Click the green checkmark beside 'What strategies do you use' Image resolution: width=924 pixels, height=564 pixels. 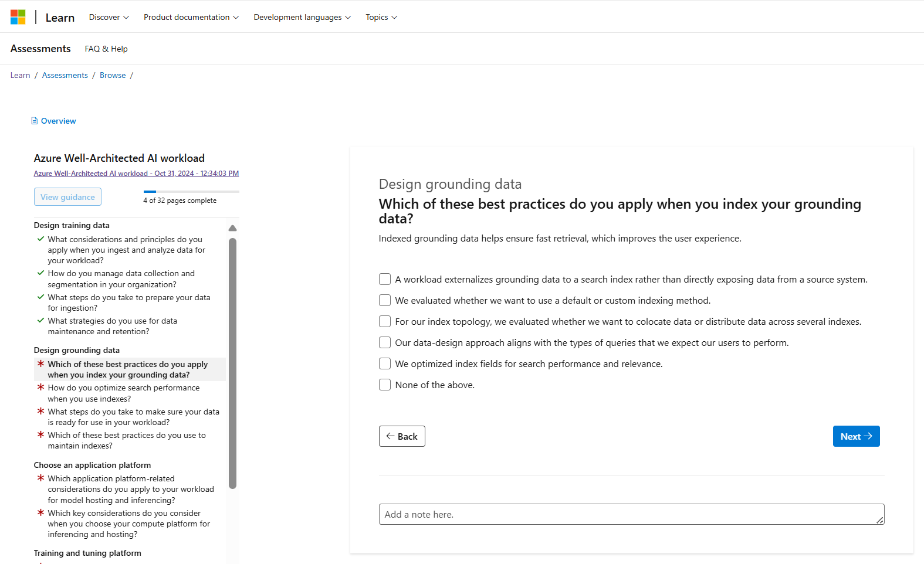click(x=40, y=321)
